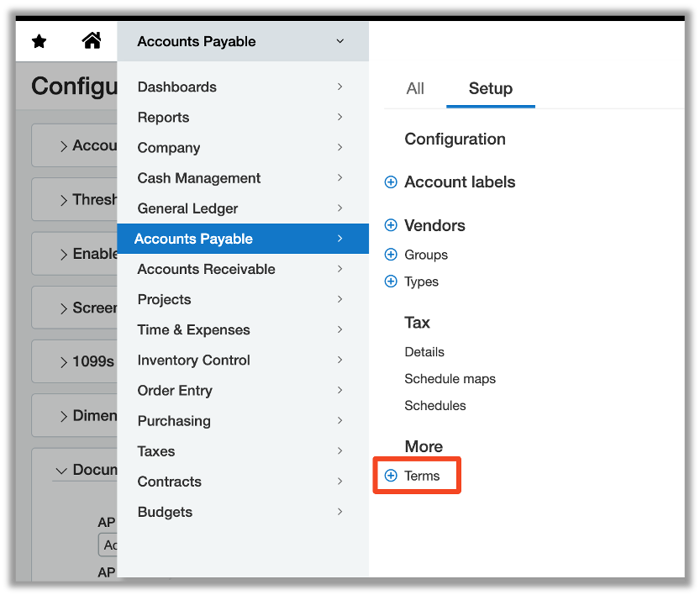Open General Ledger menu item
The width and height of the screenshot is (700, 595).
pos(187,208)
